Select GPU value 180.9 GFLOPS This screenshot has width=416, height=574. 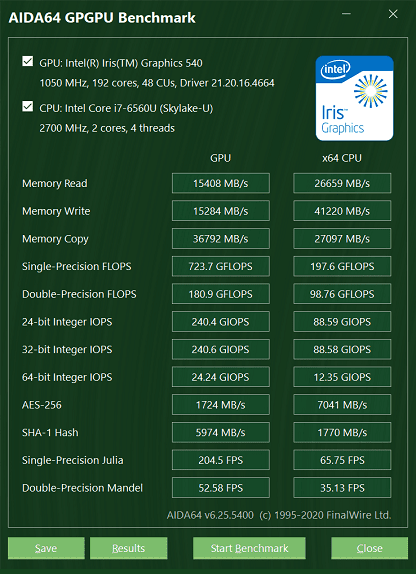(x=221, y=294)
